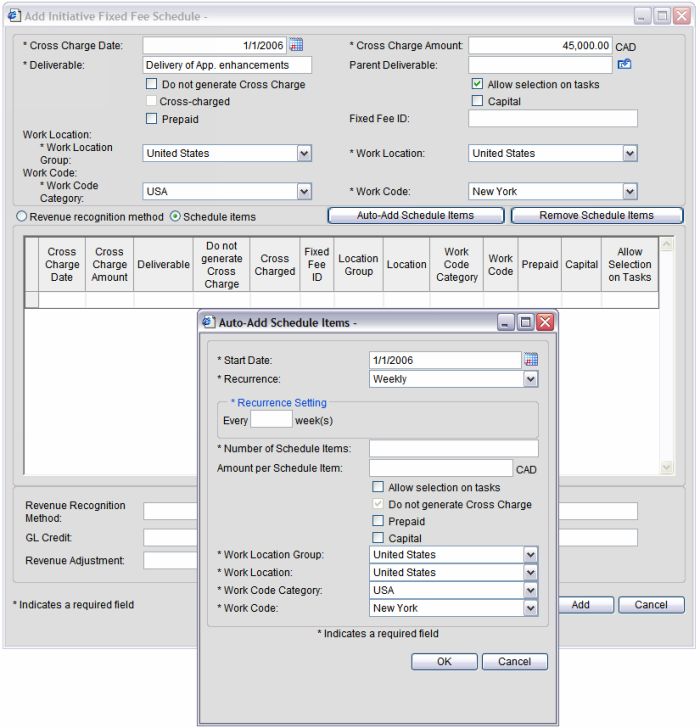
Task: Close the Auto-Add Schedule Items dialog
Action: point(545,322)
